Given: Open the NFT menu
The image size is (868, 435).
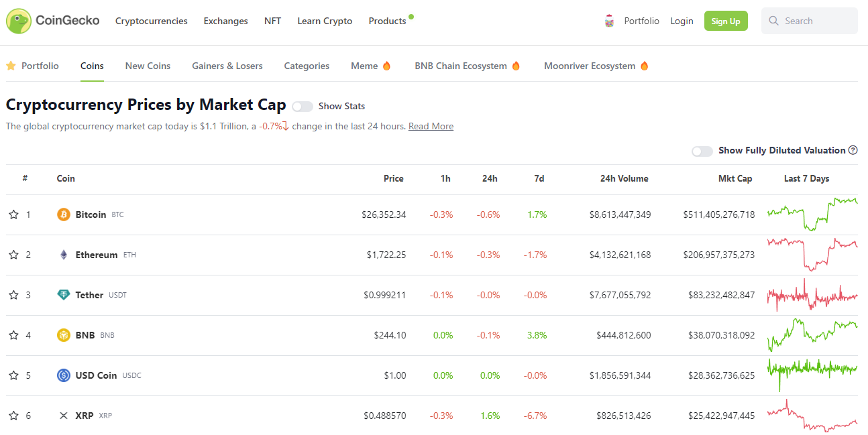Looking at the screenshot, I should pyautogui.click(x=273, y=21).
